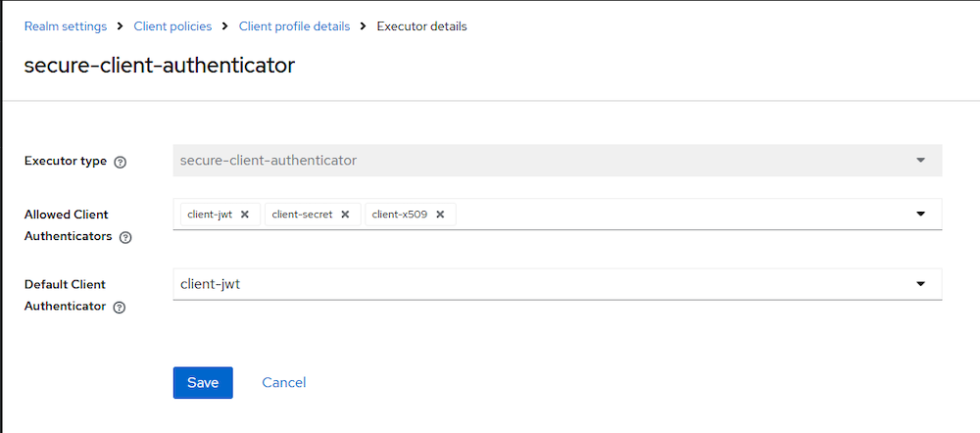Select the client-secret chip label
Screen dimensions: 980x433
coord(302,215)
